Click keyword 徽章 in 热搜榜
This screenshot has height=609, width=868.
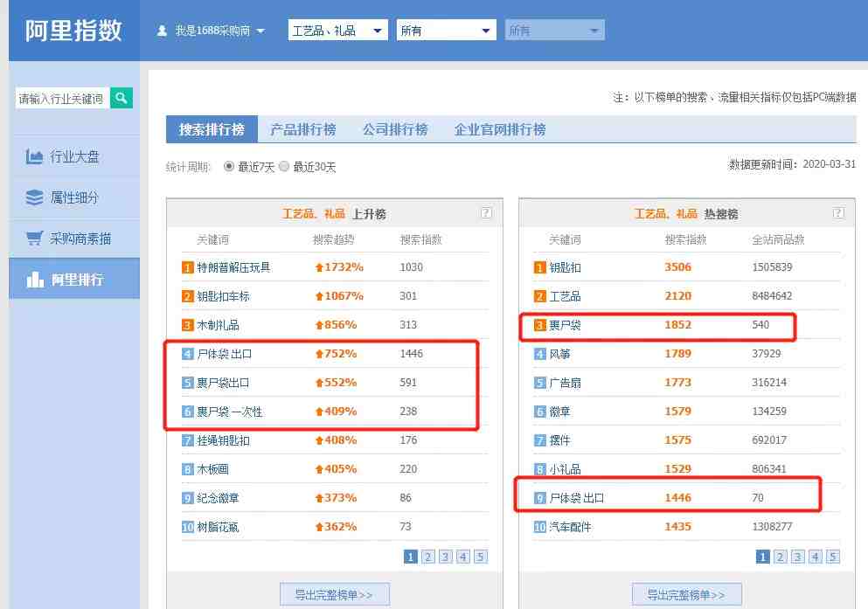[559, 412]
